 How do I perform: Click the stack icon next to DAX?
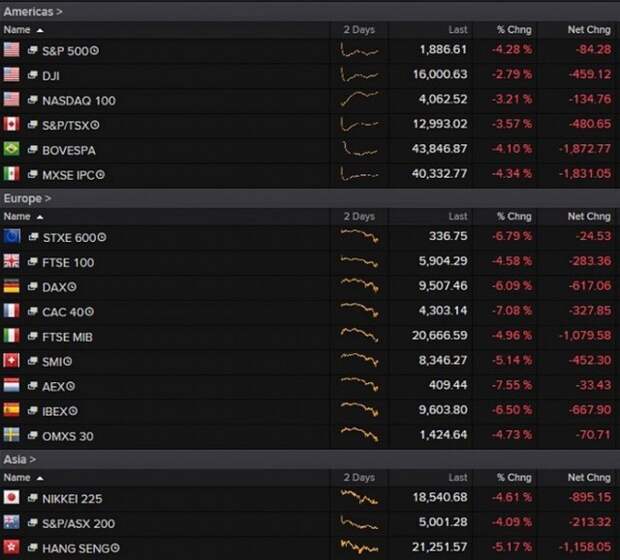[33, 287]
